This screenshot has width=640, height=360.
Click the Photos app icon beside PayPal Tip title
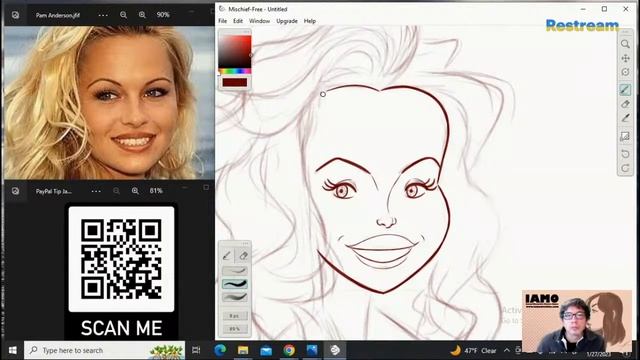[16, 191]
